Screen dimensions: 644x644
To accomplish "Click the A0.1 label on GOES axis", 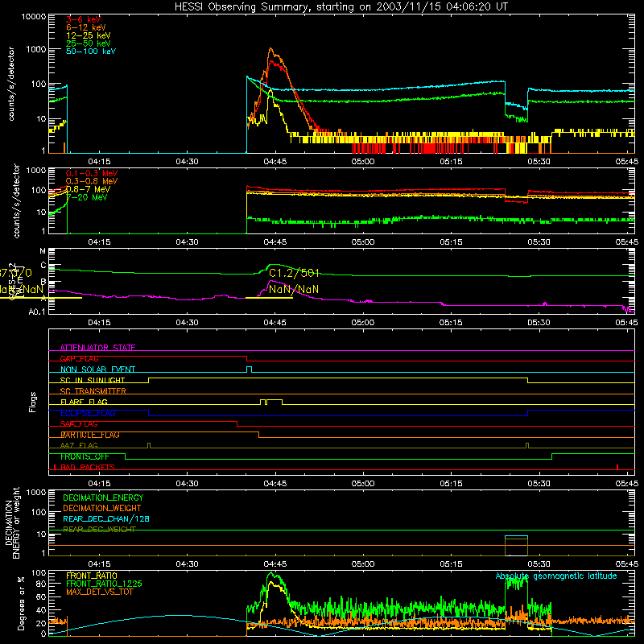I will [x=37, y=312].
